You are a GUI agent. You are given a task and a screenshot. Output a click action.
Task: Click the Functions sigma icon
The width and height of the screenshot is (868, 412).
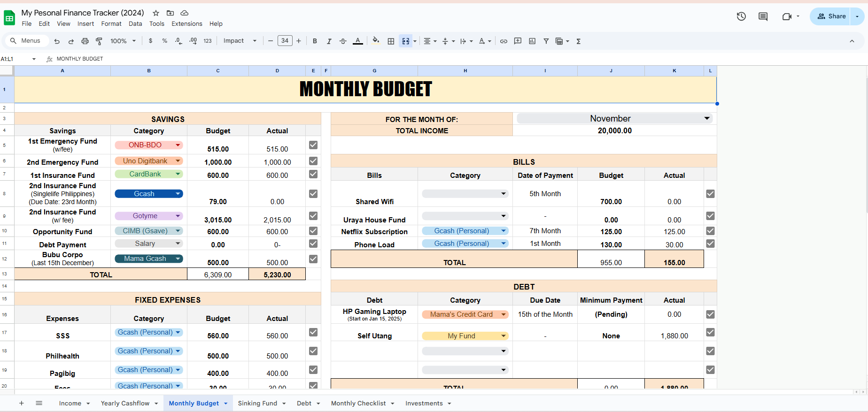point(579,41)
